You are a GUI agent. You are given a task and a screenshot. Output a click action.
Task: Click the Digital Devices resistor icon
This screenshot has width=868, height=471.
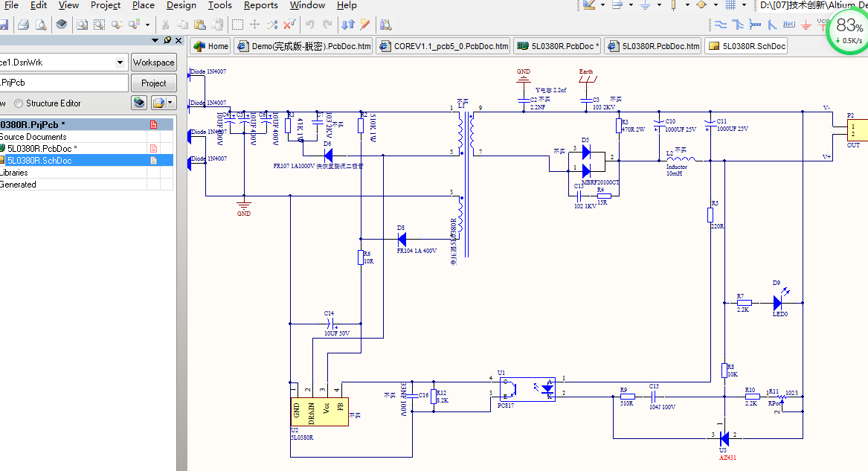coord(673,5)
